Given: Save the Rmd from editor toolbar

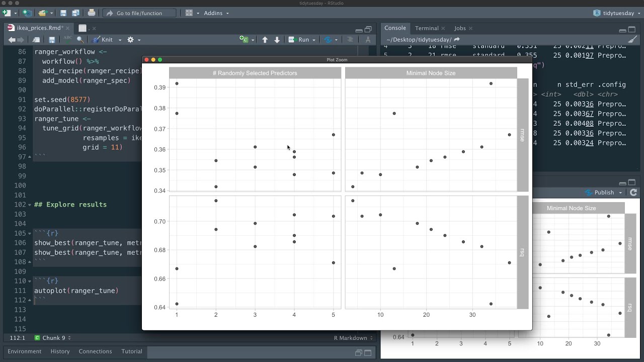Looking at the screenshot, I should (x=51, y=40).
